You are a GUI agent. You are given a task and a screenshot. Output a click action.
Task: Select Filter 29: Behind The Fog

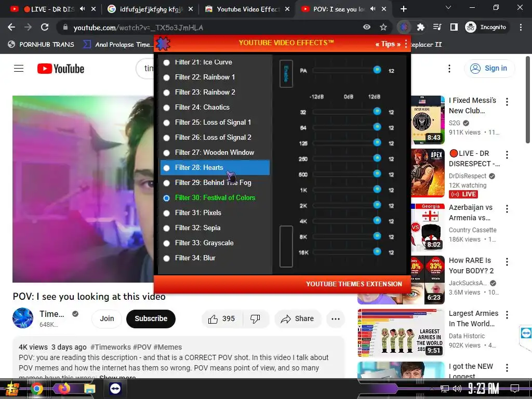click(215, 182)
